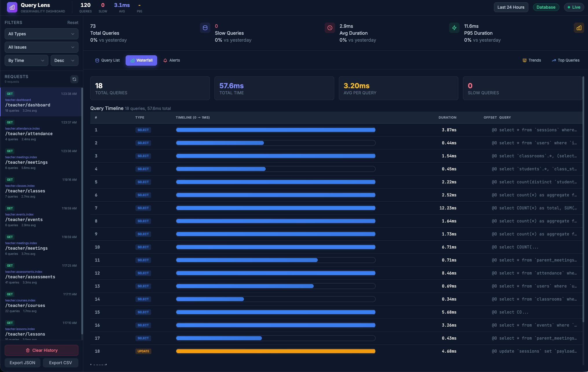
Task: Click the requests refresh icon
Action: (x=74, y=79)
